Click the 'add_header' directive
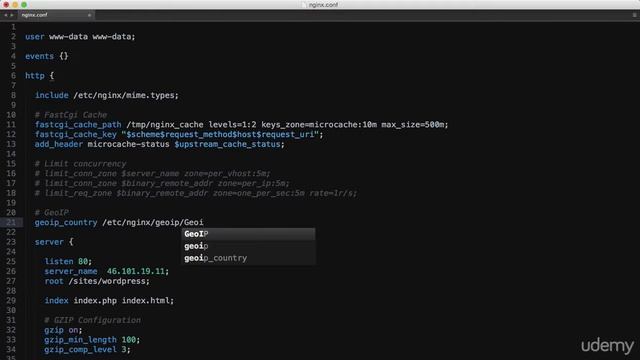640x360 pixels. 59,144
